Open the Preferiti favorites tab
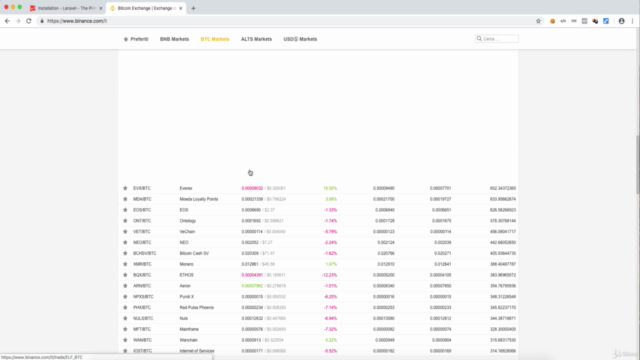The image size is (640, 360). tap(136, 39)
